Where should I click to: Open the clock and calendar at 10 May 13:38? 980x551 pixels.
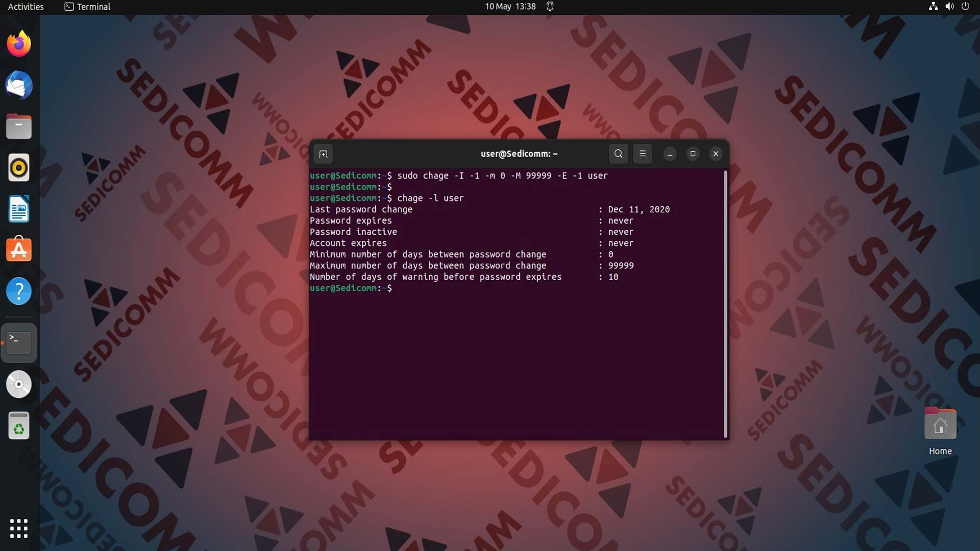[510, 7]
